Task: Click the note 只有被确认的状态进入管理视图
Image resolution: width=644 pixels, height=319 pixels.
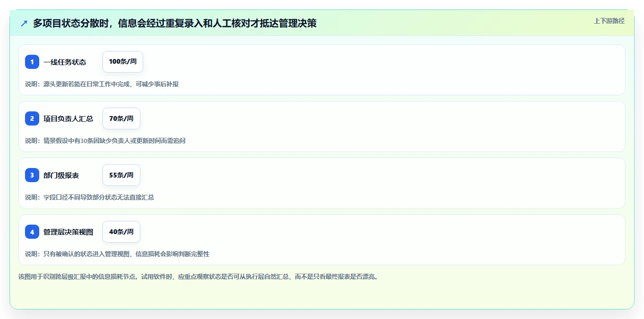Action: pos(117,254)
